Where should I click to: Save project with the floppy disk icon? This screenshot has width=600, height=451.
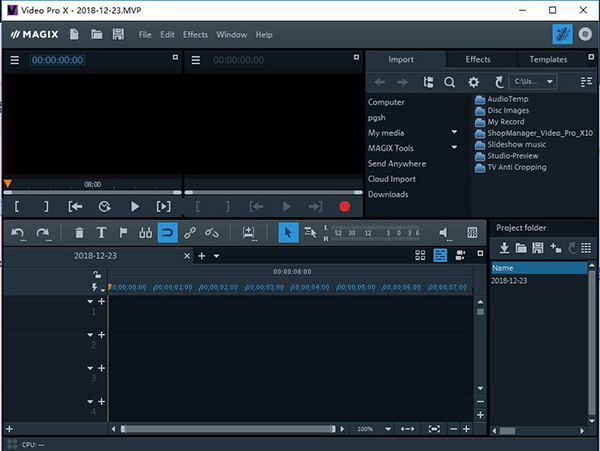pos(118,34)
